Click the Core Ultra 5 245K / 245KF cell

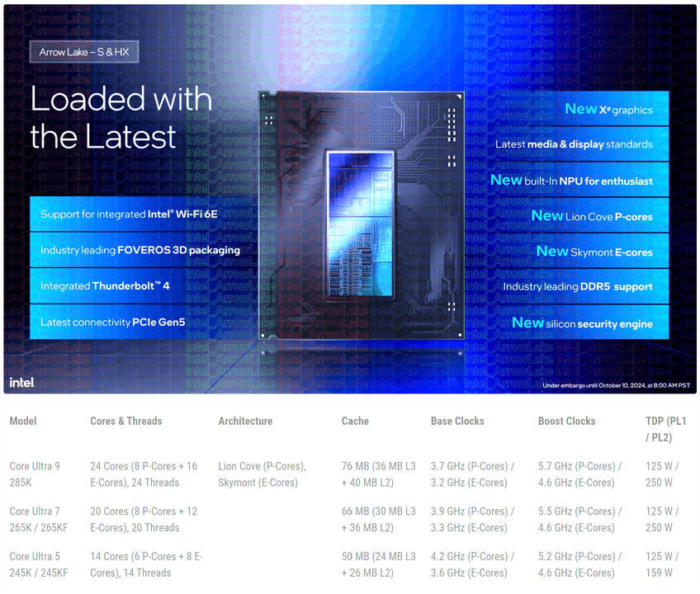38,564
